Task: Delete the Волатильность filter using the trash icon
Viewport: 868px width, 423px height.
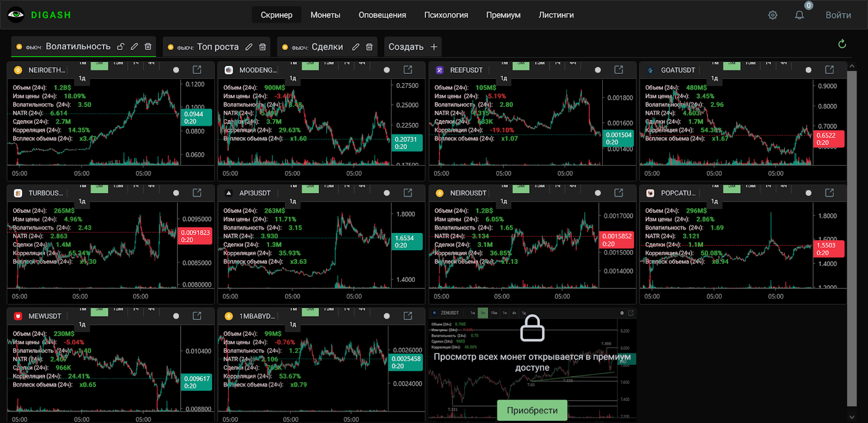Action: [148, 47]
